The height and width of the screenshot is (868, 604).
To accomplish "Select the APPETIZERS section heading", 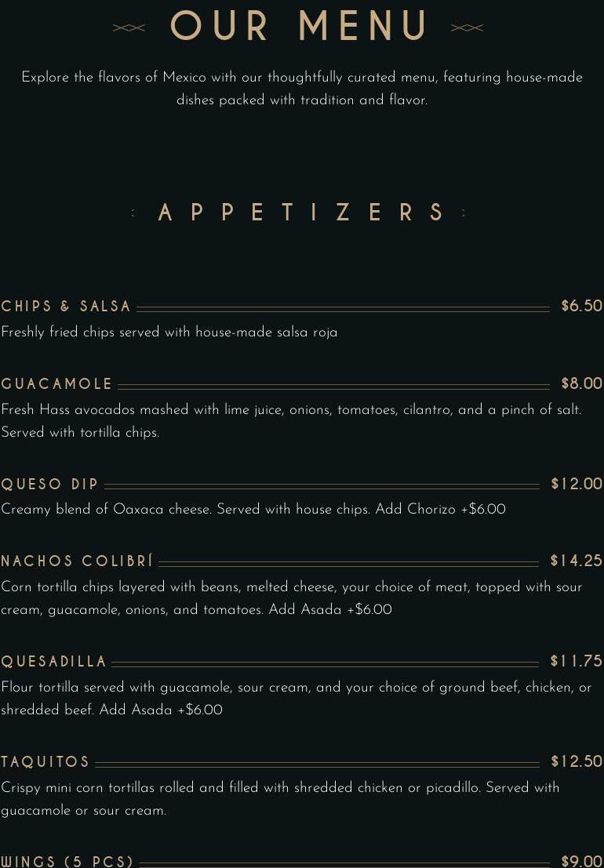I will [301, 212].
